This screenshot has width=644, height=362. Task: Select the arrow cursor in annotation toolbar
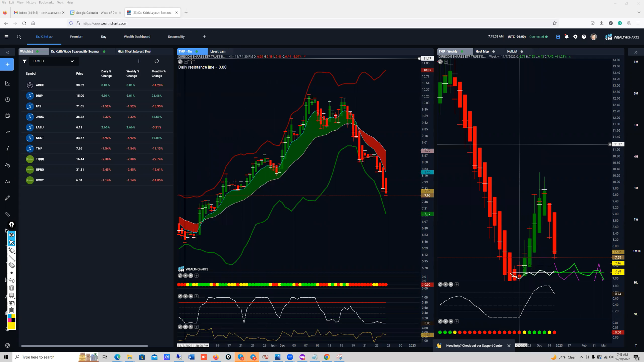point(11,243)
